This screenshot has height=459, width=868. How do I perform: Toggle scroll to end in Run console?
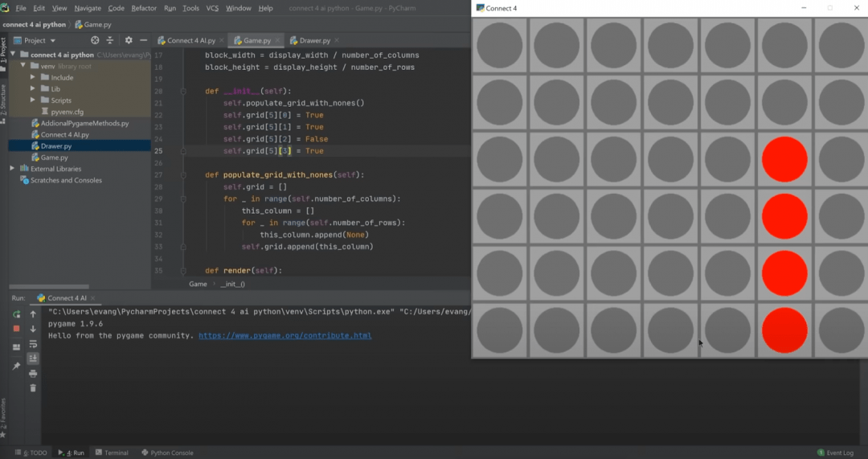click(x=33, y=359)
